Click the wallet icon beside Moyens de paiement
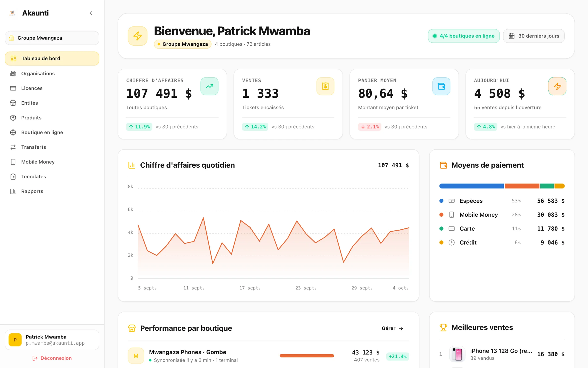The height and width of the screenshot is (368, 588). [443, 165]
